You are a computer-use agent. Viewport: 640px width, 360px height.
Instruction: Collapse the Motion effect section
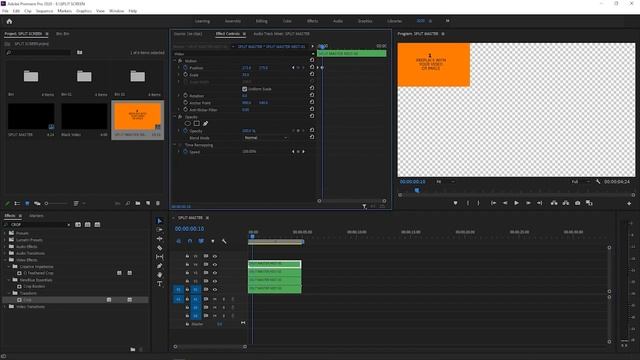pos(175,61)
